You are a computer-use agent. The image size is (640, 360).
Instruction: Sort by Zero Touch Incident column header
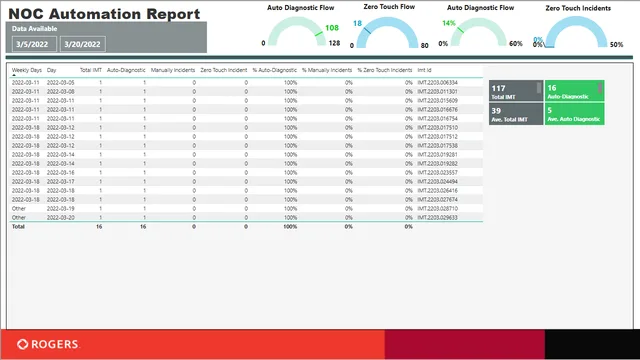(224, 70)
